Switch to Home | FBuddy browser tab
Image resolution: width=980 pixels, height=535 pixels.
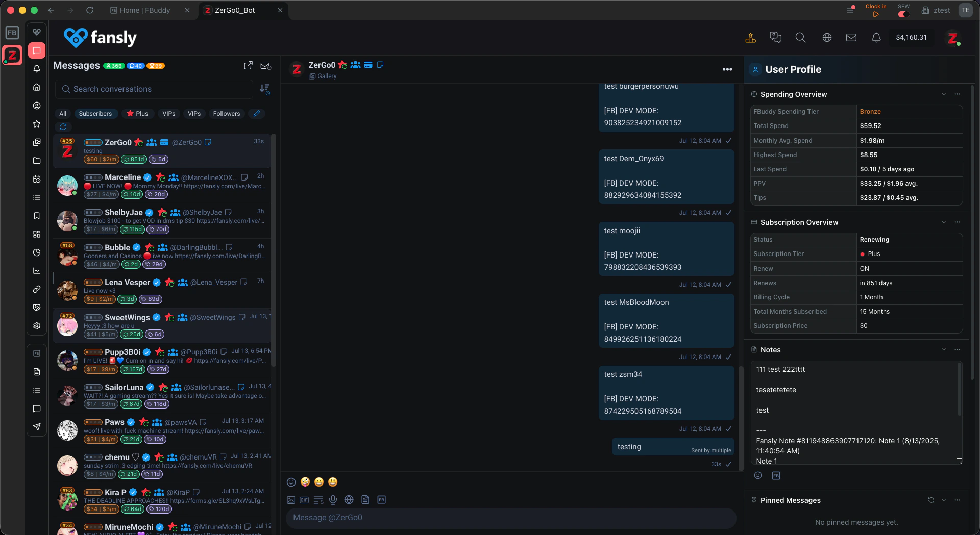click(x=144, y=10)
